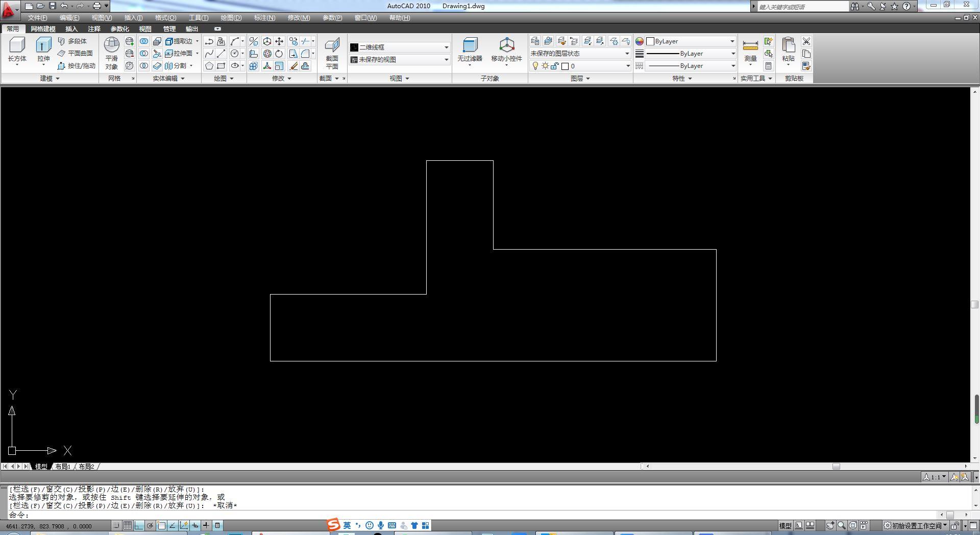The height and width of the screenshot is (535, 980).
Task: Open the 未保存的视图 view dropdown
Action: pos(399,59)
